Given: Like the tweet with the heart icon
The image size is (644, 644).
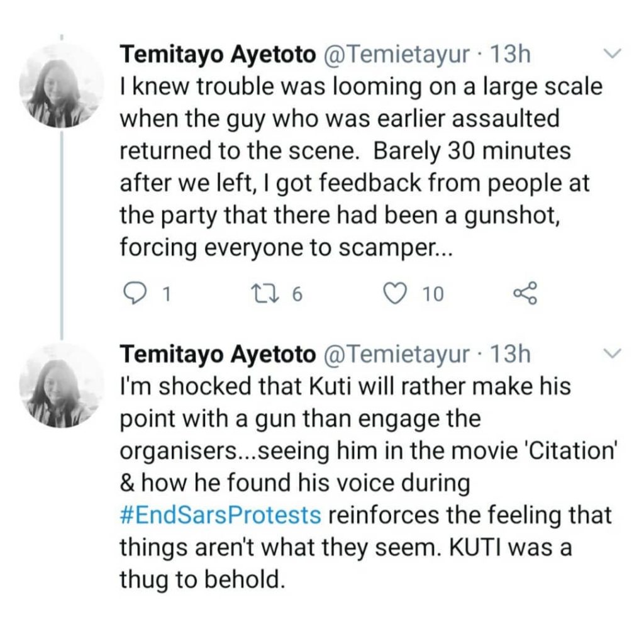Looking at the screenshot, I should pyautogui.click(x=397, y=294).
